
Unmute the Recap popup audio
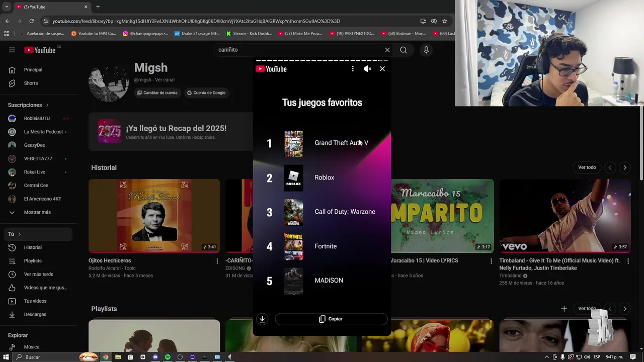(368, 69)
